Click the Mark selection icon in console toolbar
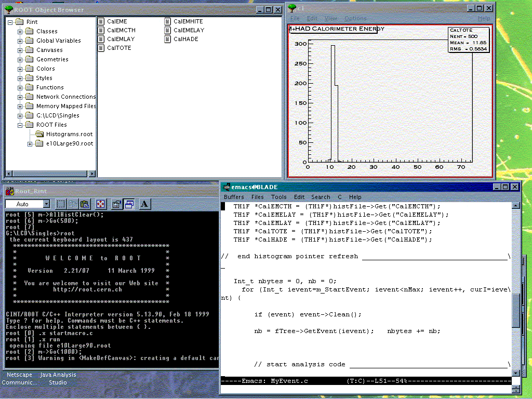The width and height of the screenshot is (532, 399). pyautogui.click(x=61, y=204)
